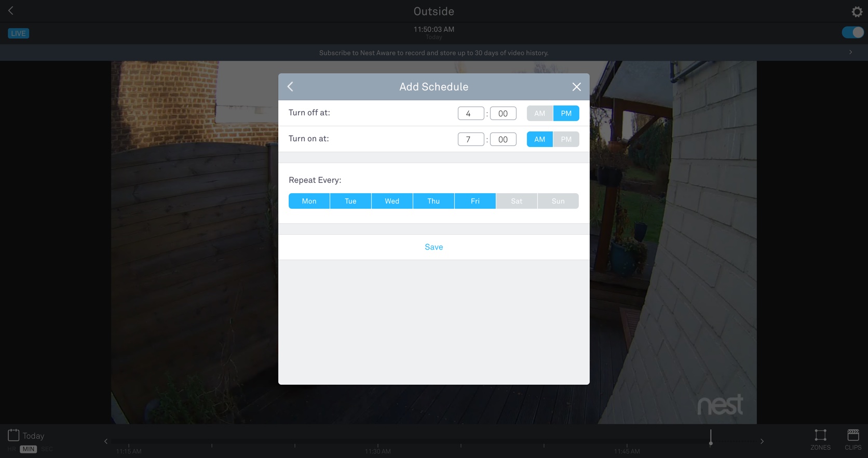Enable Saturday in Repeat Every

pyautogui.click(x=517, y=201)
